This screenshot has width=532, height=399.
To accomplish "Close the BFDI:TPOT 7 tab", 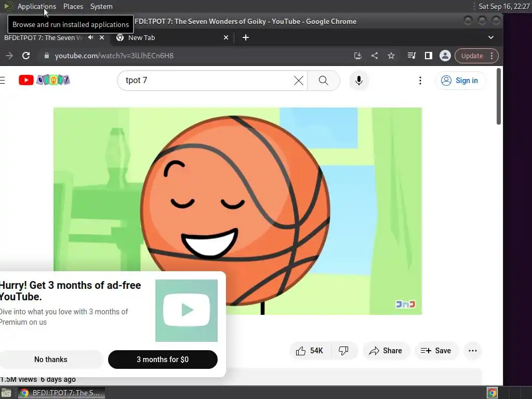I will pos(102,37).
